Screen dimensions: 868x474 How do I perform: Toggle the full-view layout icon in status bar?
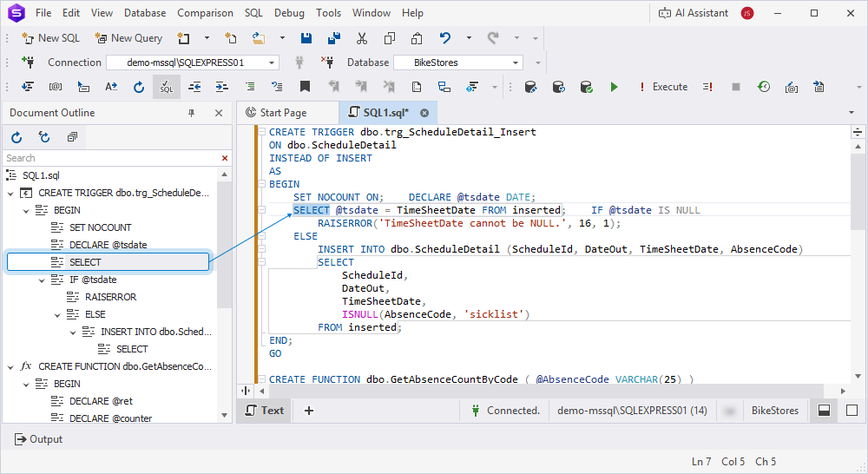[x=852, y=411]
